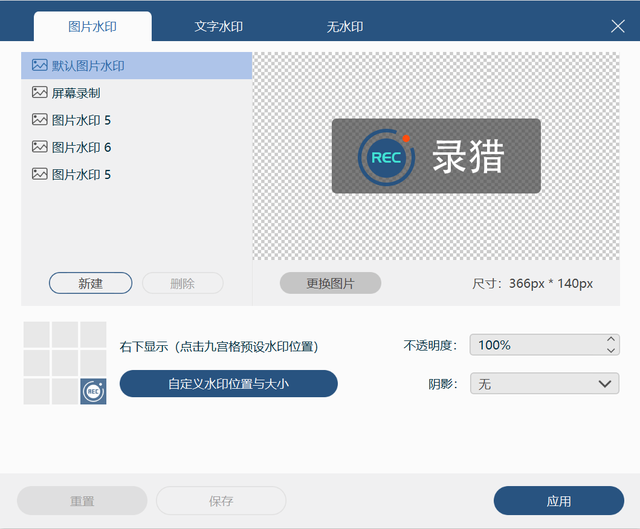640x529 pixels.
Task: Set watermark position to the middle-left grid cell
Action: coord(37,363)
